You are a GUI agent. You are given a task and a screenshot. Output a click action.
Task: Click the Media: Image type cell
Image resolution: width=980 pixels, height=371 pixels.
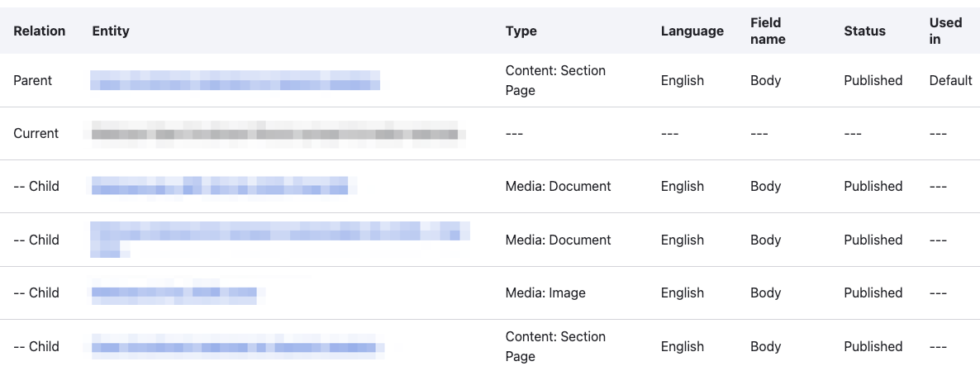545,293
